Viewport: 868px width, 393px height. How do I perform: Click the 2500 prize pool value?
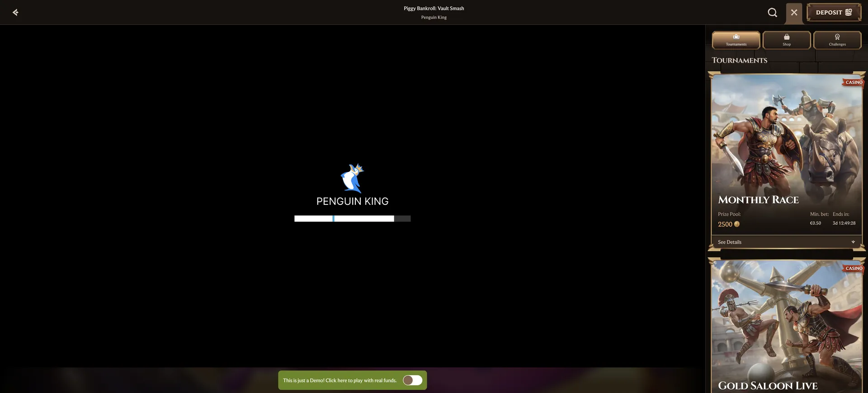point(725,224)
